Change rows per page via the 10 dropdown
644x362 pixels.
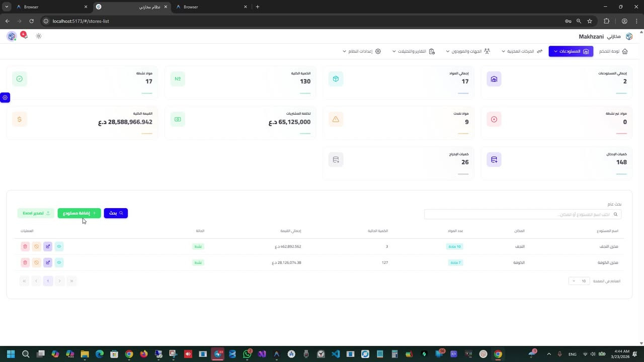point(579,281)
